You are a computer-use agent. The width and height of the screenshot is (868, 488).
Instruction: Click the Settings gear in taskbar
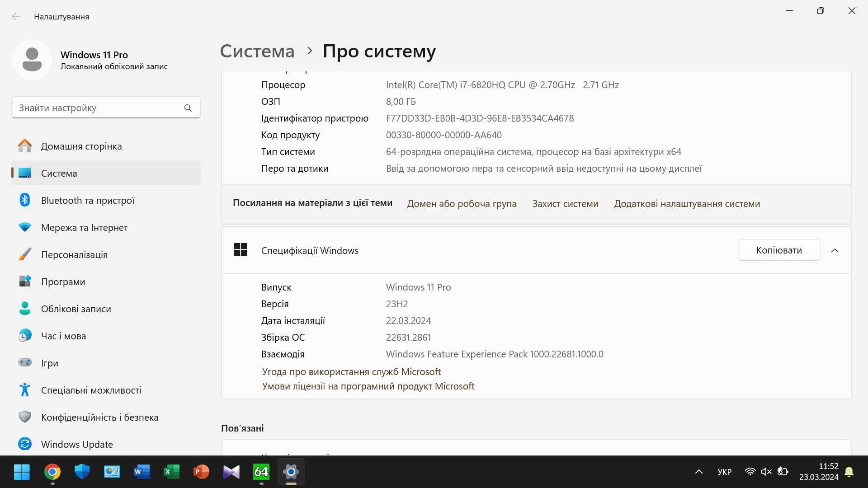click(x=291, y=472)
